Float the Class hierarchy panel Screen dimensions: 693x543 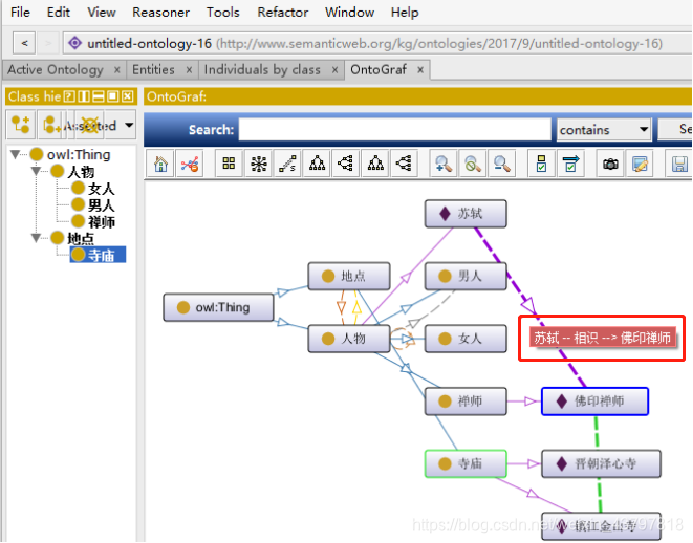tap(113, 96)
